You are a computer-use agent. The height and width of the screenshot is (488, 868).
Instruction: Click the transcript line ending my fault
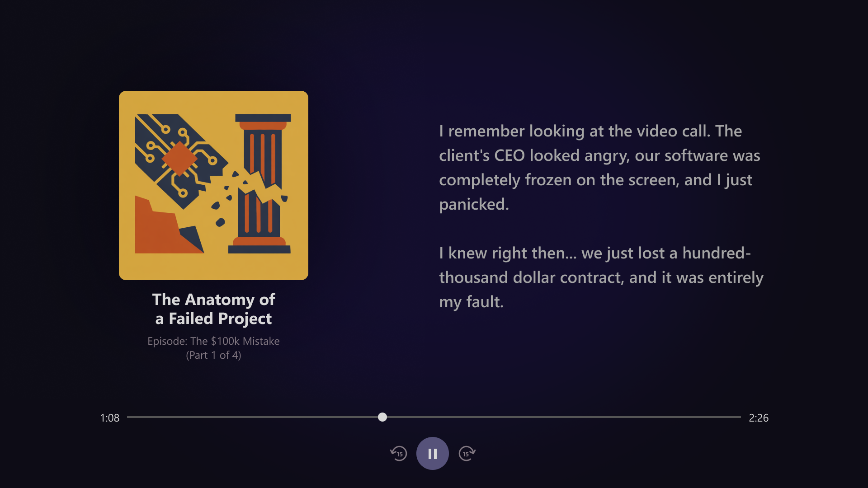coord(471,302)
